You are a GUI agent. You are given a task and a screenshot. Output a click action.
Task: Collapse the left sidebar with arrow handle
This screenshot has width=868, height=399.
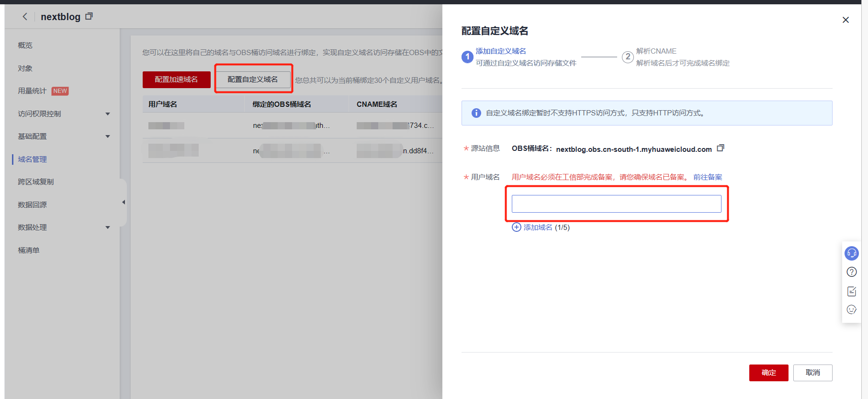(x=124, y=202)
